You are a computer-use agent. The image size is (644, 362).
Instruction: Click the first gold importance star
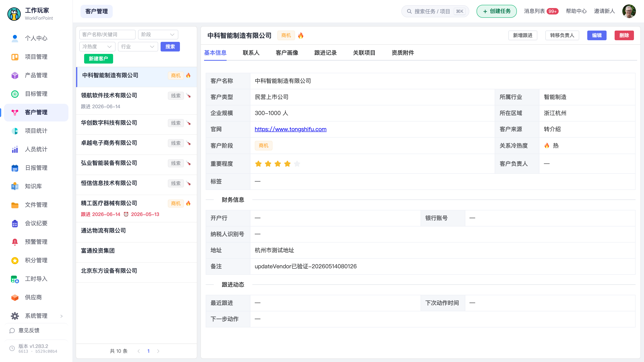(258, 164)
